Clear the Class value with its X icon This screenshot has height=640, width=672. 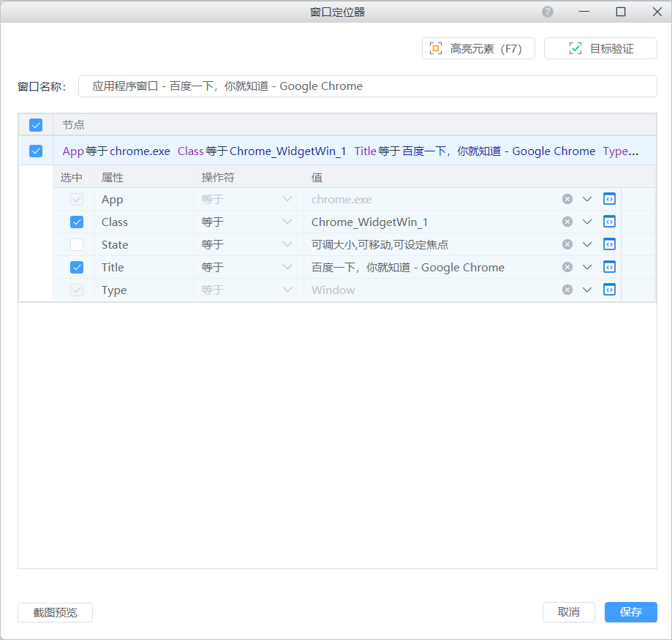click(x=567, y=222)
